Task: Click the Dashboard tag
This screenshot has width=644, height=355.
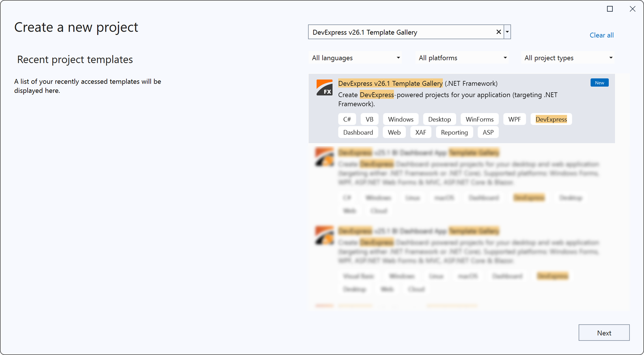Action: (358, 132)
